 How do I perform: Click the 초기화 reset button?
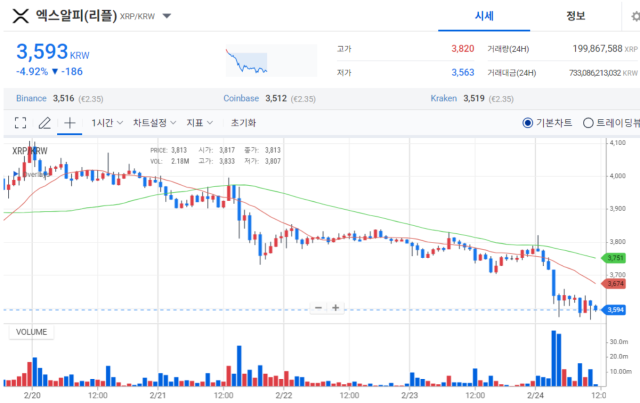(243, 123)
